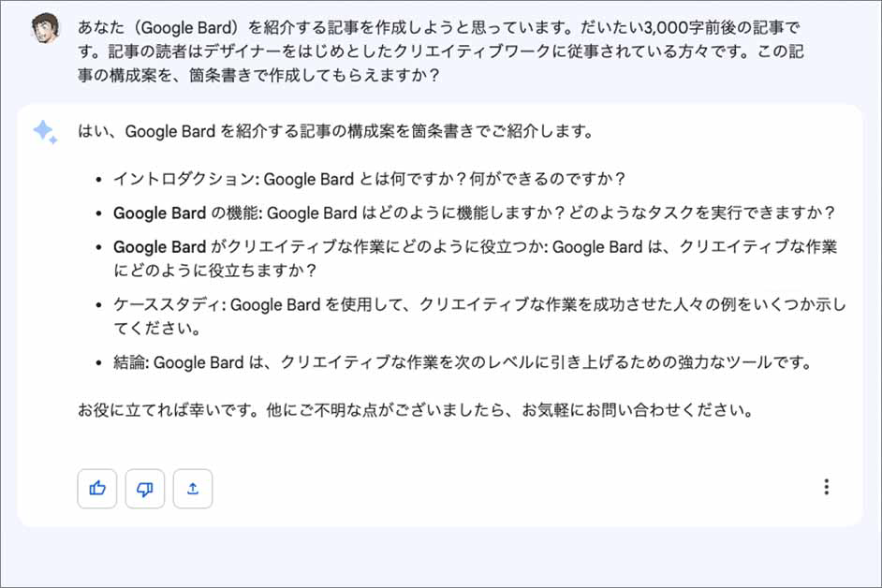Open the three-dot more options menu

click(x=826, y=487)
